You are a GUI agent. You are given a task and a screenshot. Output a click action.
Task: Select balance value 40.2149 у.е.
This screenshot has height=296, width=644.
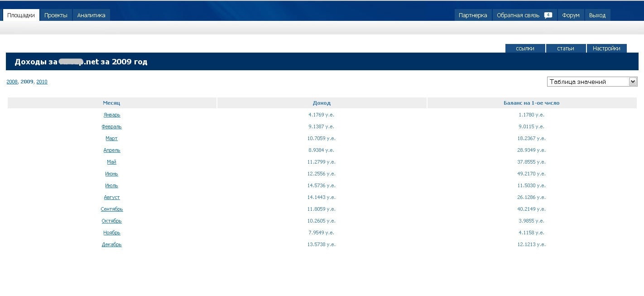532,209
